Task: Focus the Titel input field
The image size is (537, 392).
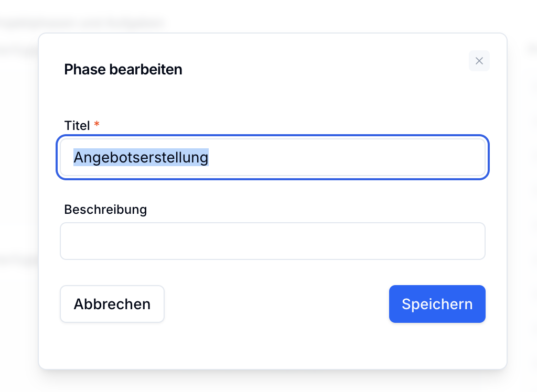Action: tap(273, 157)
